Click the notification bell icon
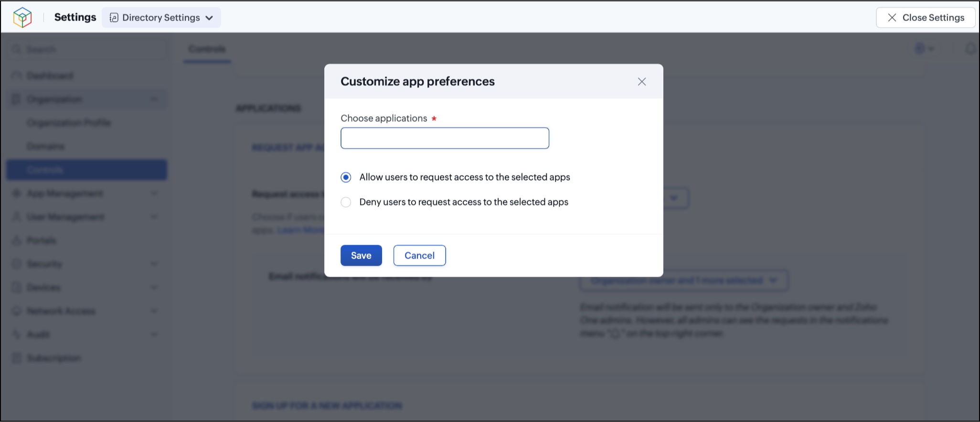980x422 pixels. (x=970, y=49)
